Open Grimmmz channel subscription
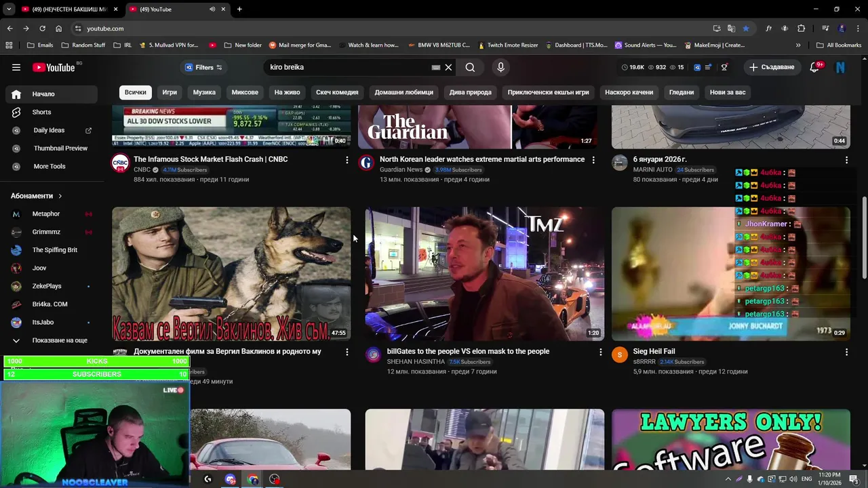 pyautogui.click(x=52, y=232)
